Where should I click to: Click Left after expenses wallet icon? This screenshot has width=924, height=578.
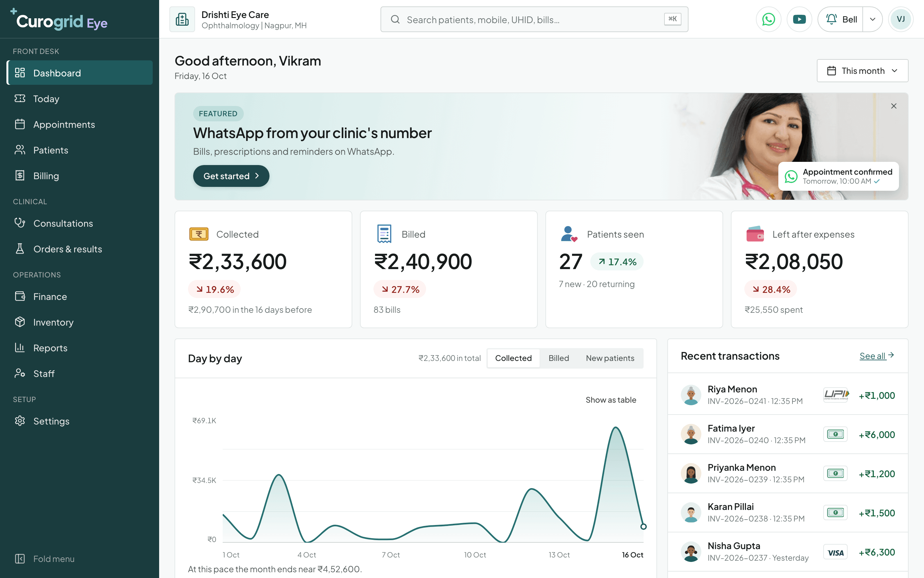click(755, 234)
